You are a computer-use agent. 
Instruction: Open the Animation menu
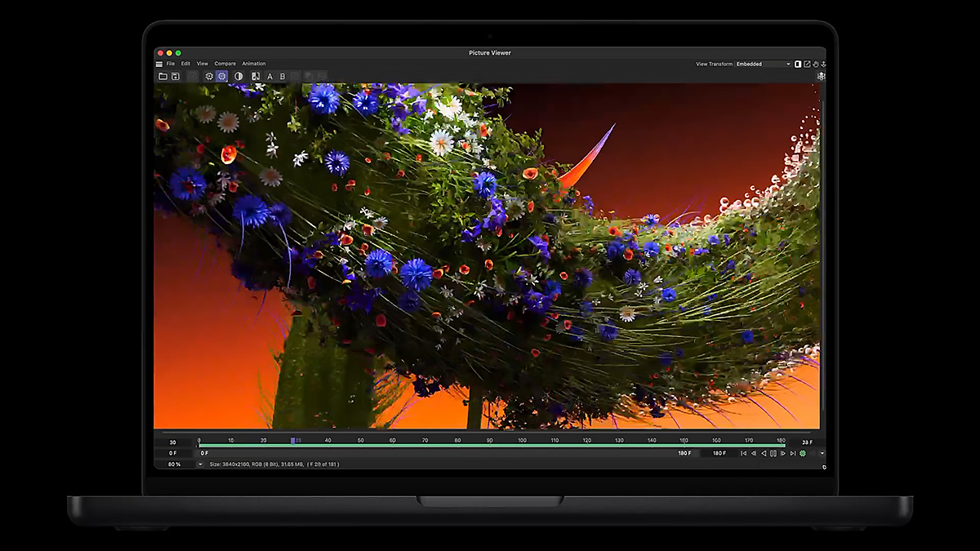click(254, 64)
